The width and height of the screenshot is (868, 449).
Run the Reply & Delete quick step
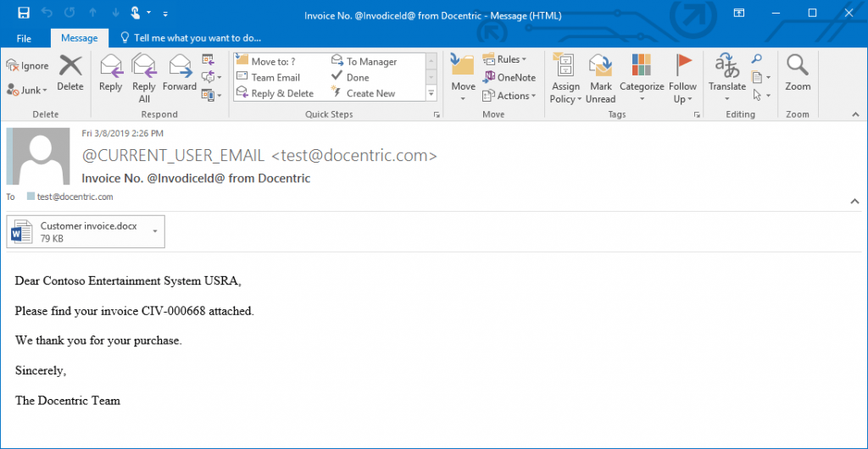[275, 93]
